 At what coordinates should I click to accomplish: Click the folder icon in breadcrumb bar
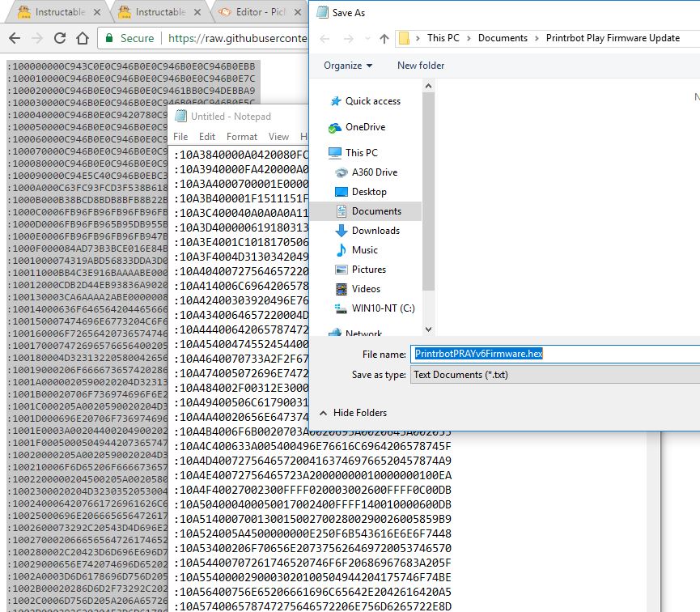tap(404, 38)
